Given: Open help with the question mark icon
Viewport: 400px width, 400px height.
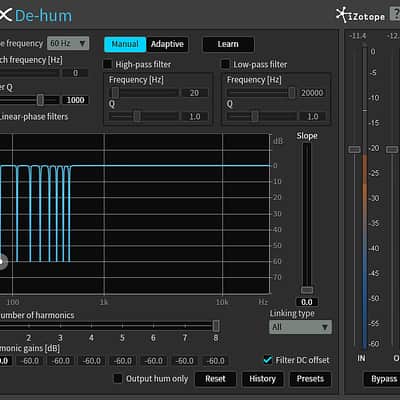Looking at the screenshot, I should coord(396,15).
